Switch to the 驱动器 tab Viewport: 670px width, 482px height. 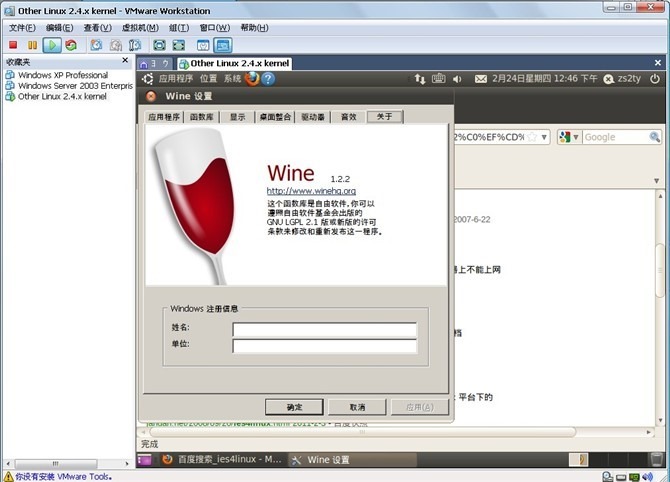pos(313,117)
